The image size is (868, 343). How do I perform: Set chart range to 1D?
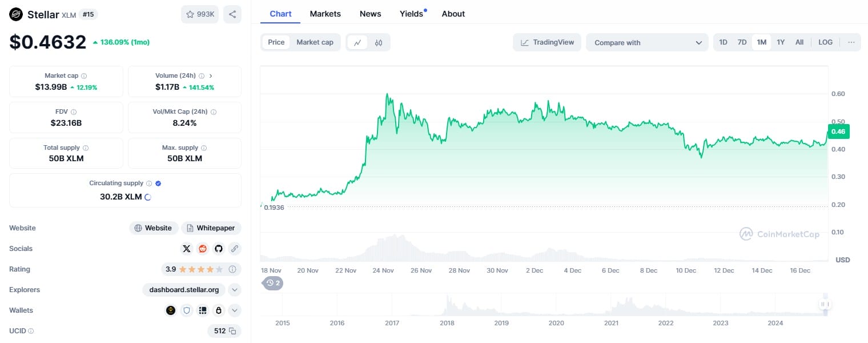(724, 42)
